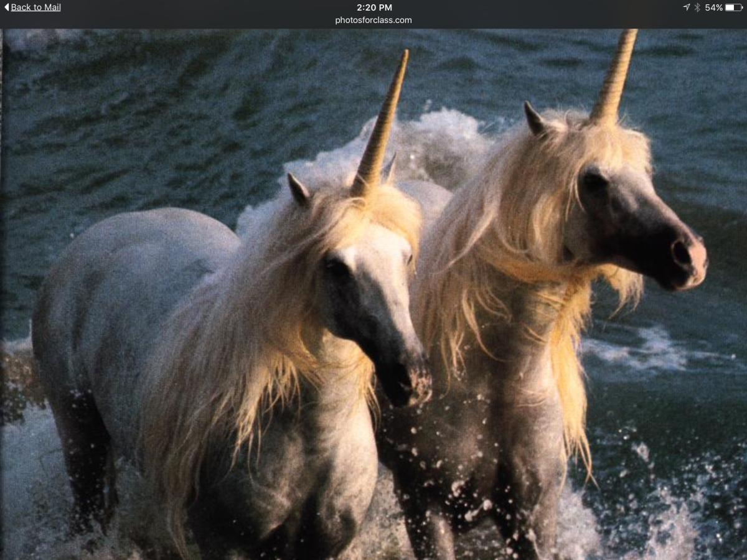Click the battery icon in status bar
747x560 pixels.
point(733,7)
